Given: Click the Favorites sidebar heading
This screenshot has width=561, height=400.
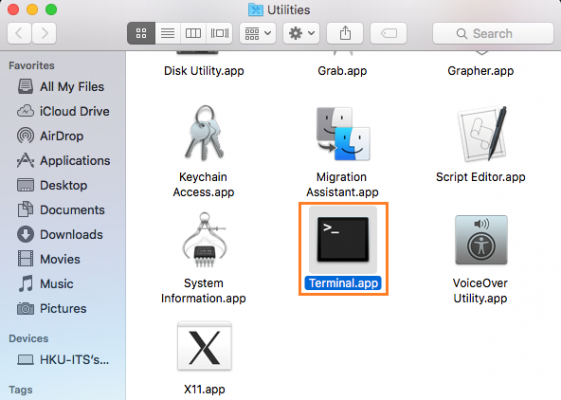Looking at the screenshot, I should click(x=31, y=65).
